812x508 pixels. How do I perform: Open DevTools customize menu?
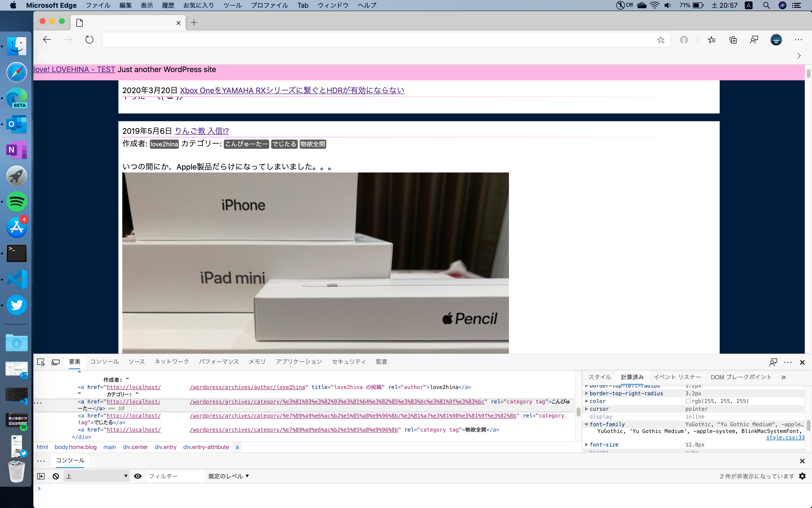point(788,362)
